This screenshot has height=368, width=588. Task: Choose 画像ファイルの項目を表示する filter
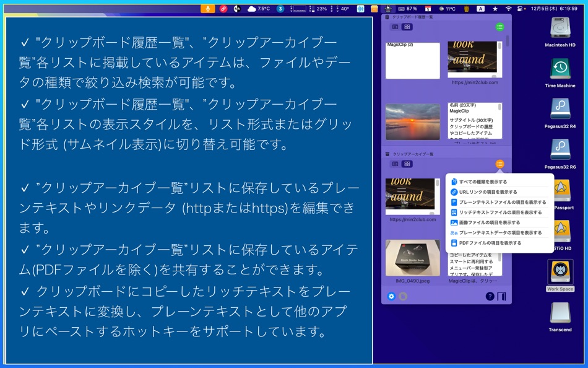click(499, 222)
